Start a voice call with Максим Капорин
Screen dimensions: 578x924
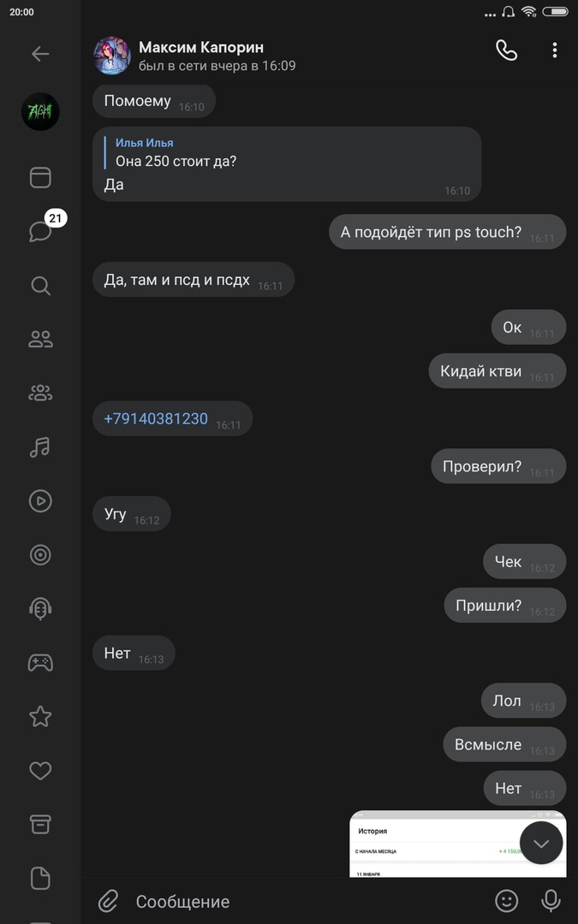pos(506,50)
